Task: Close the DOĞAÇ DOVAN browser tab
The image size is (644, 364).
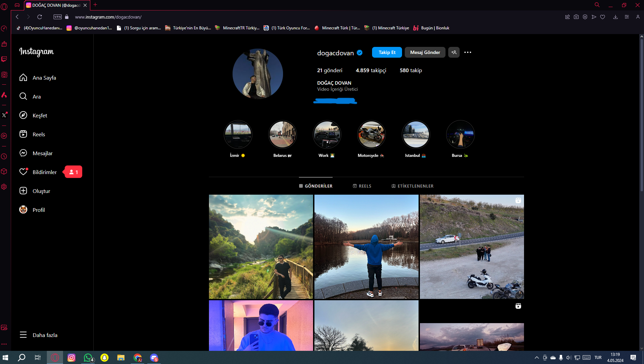Action: click(85, 5)
